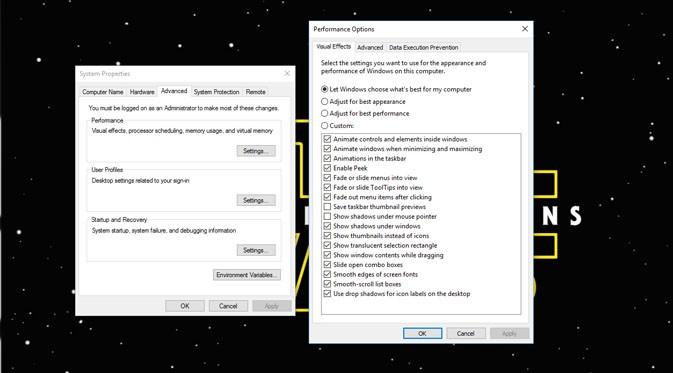Open Computer Name tab in System Properties

tap(103, 92)
